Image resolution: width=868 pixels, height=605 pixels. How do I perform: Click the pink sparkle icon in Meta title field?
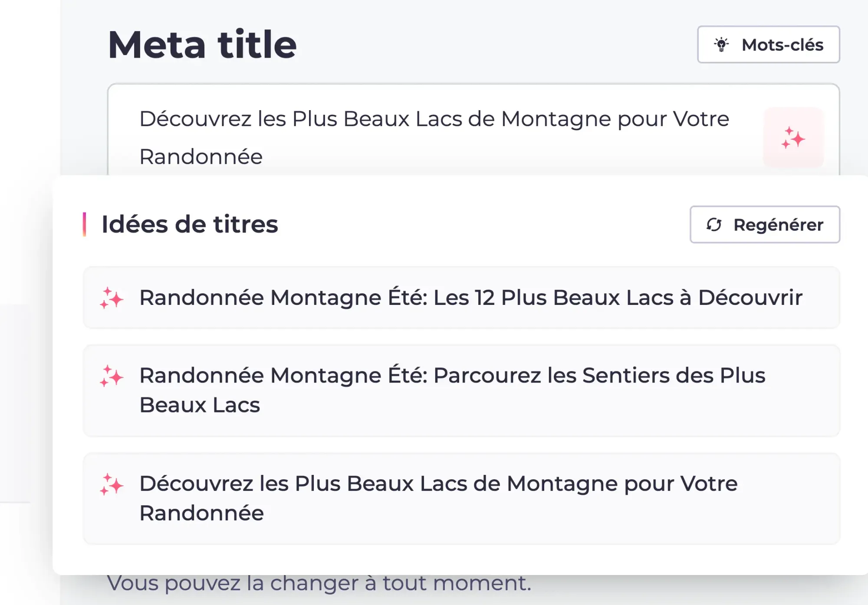pos(793,138)
